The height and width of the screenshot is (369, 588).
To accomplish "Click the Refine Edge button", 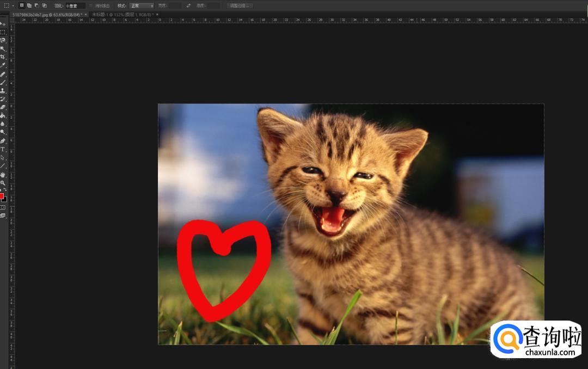I will pos(240,5).
